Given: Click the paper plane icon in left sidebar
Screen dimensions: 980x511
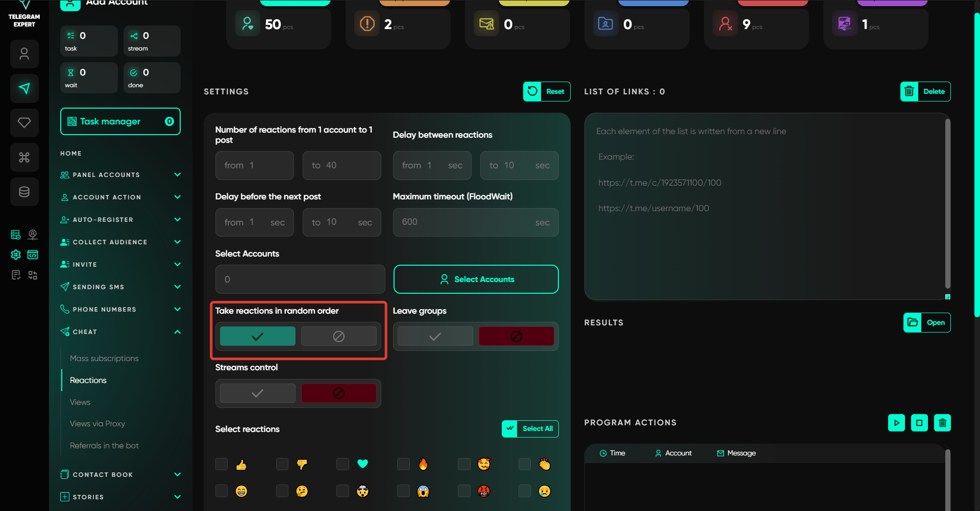Looking at the screenshot, I should coord(24,88).
